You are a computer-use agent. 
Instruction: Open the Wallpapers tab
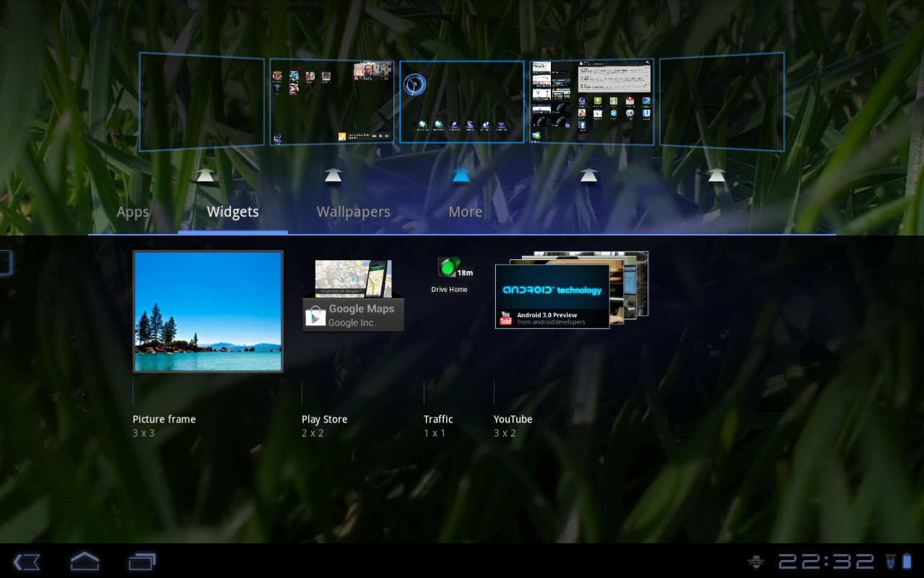point(353,211)
